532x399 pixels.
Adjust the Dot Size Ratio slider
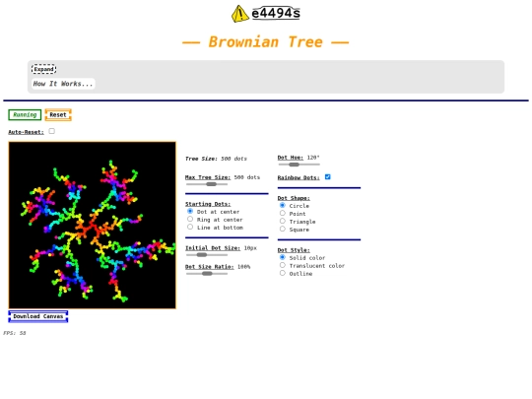(x=207, y=274)
